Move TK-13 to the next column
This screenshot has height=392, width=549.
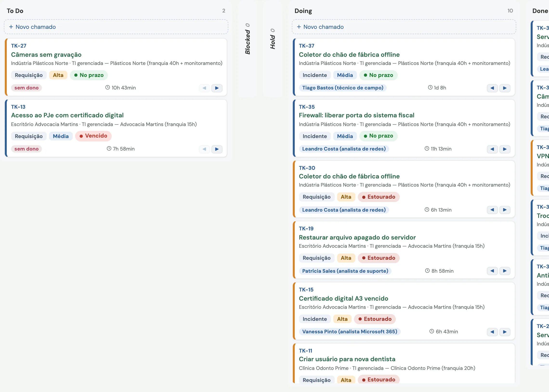(x=217, y=149)
